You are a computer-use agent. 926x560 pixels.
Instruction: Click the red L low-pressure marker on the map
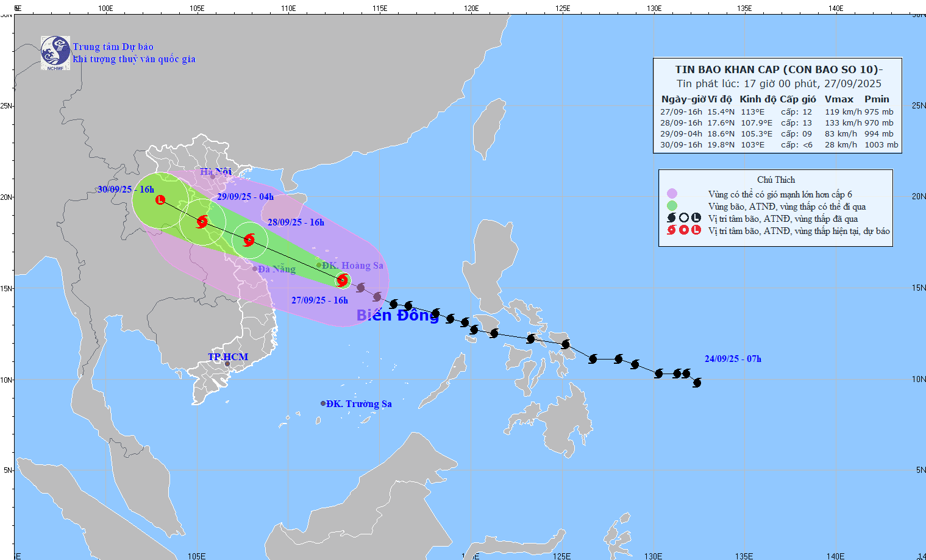[160, 199]
